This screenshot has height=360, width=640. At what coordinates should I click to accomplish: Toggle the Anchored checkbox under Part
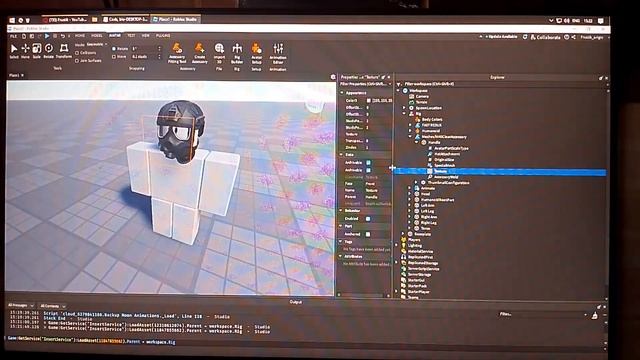click(x=368, y=234)
